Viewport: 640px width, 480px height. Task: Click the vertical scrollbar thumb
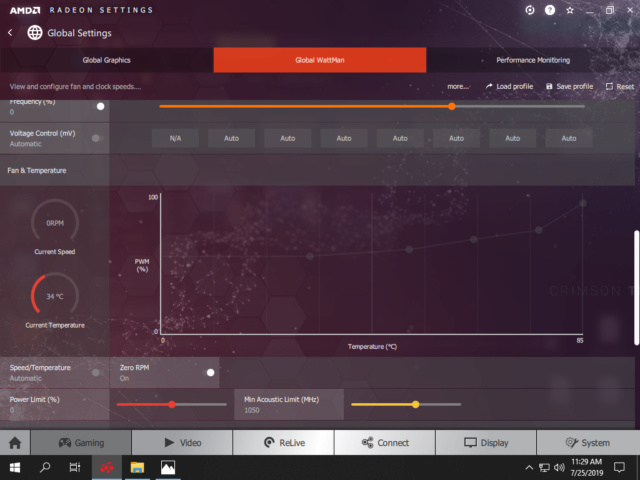click(636, 288)
